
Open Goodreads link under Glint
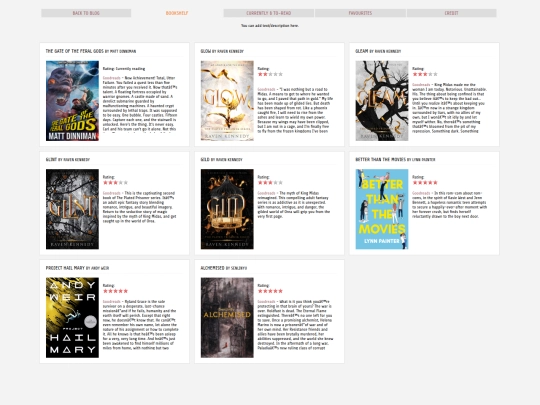112,193
